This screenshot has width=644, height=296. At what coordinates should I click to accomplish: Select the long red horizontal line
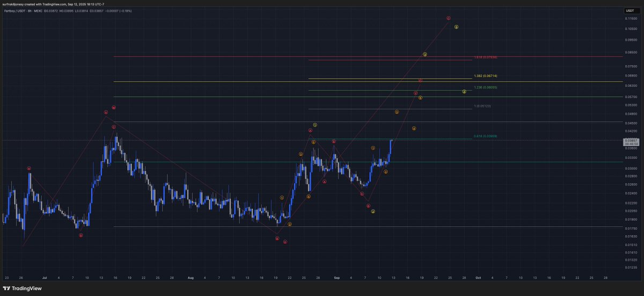(368, 56)
